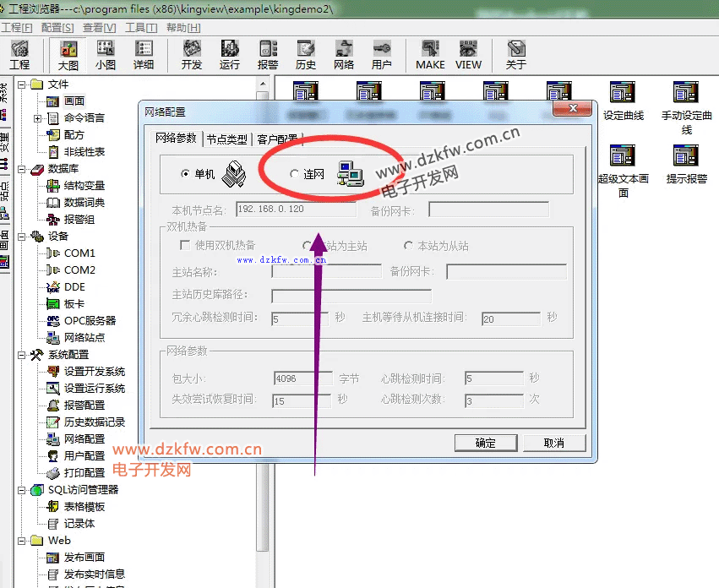Viewport: 719px width, 588px height.
Task: Select 网络配置 in the tree
Action: (84, 439)
